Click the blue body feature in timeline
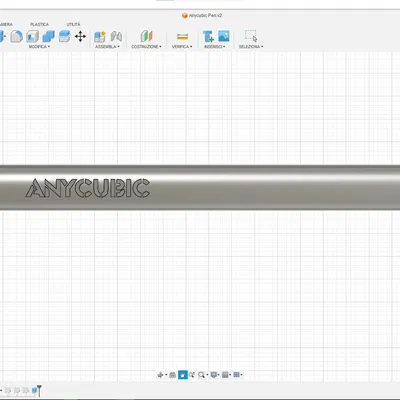This screenshot has width=400, height=400. pyautogui.click(x=34, y=390)
